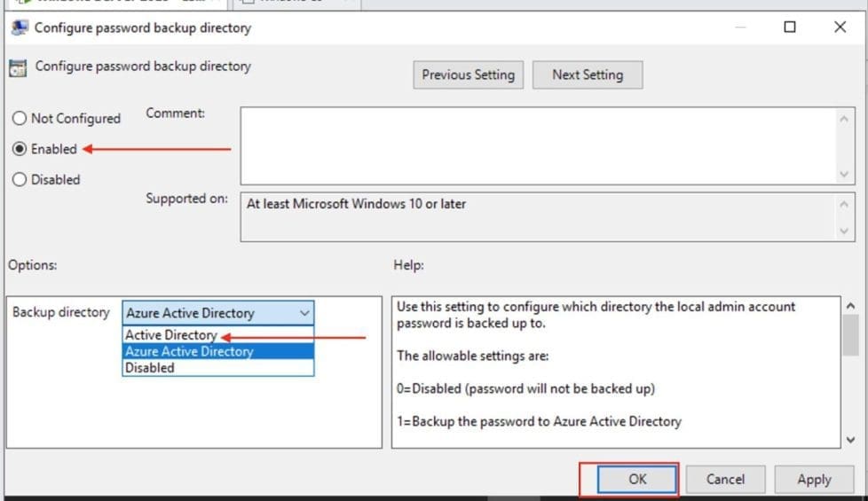Select the Enabled radio button
Screen dimensions: 868x501
click(x=20, y=149)
